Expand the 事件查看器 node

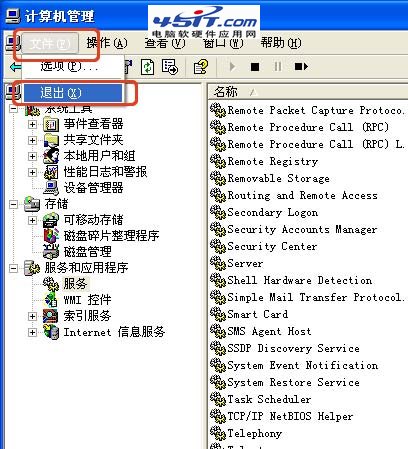point(32,124)
